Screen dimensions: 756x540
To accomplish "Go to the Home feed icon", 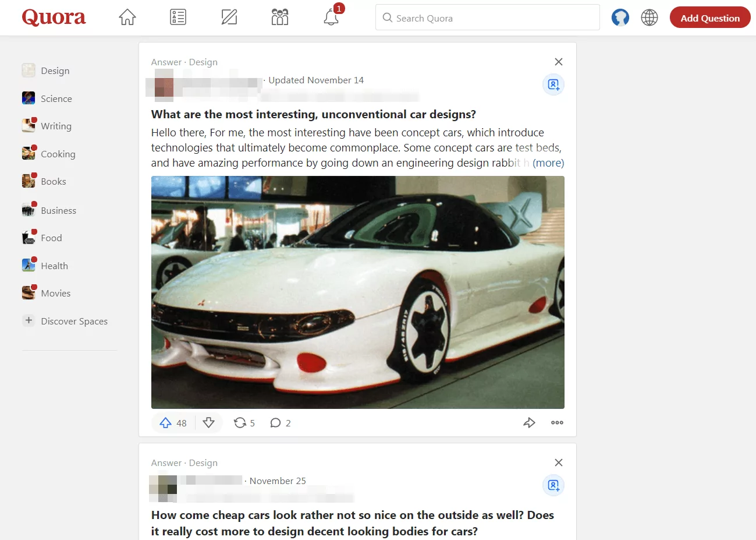I will click(x=126, y=17).
